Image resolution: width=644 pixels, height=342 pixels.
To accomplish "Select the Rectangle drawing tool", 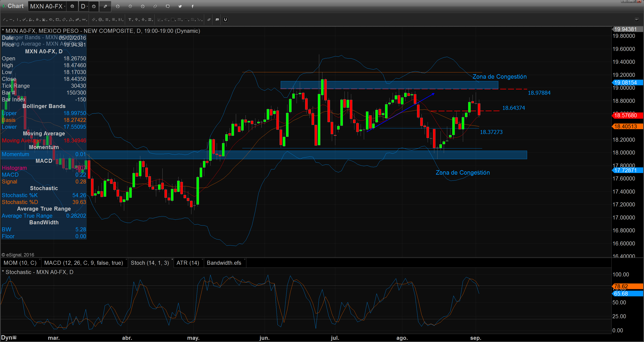I will (57, 20).
